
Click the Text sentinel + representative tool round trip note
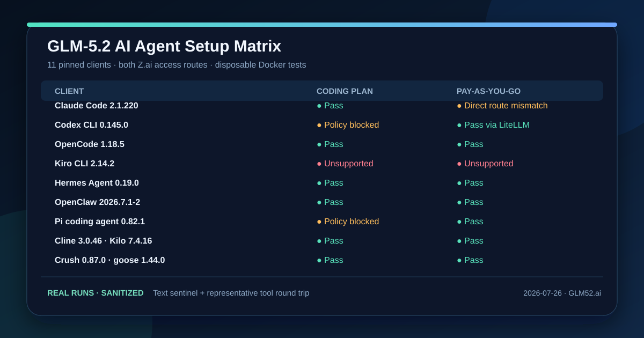point(231,293)
